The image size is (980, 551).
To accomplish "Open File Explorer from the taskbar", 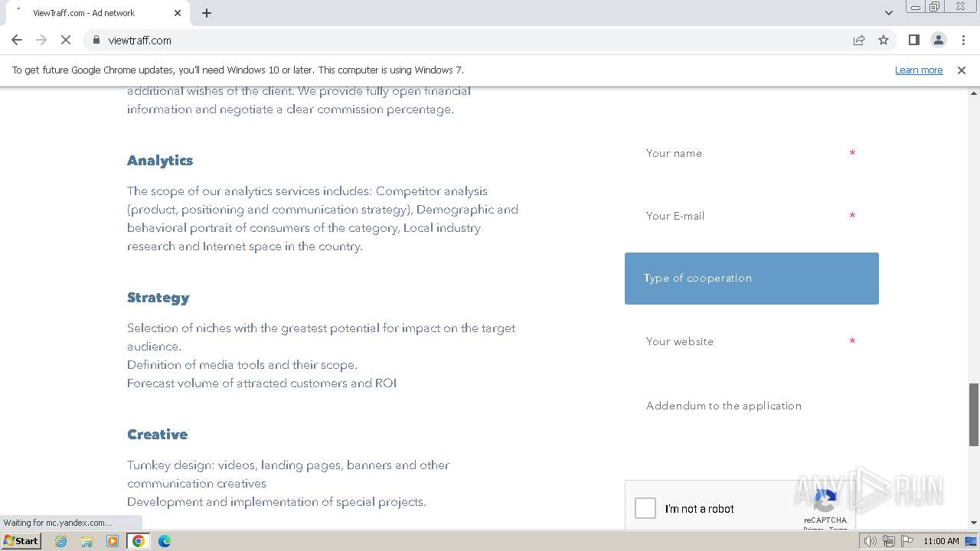I will [x=87, y=541].
